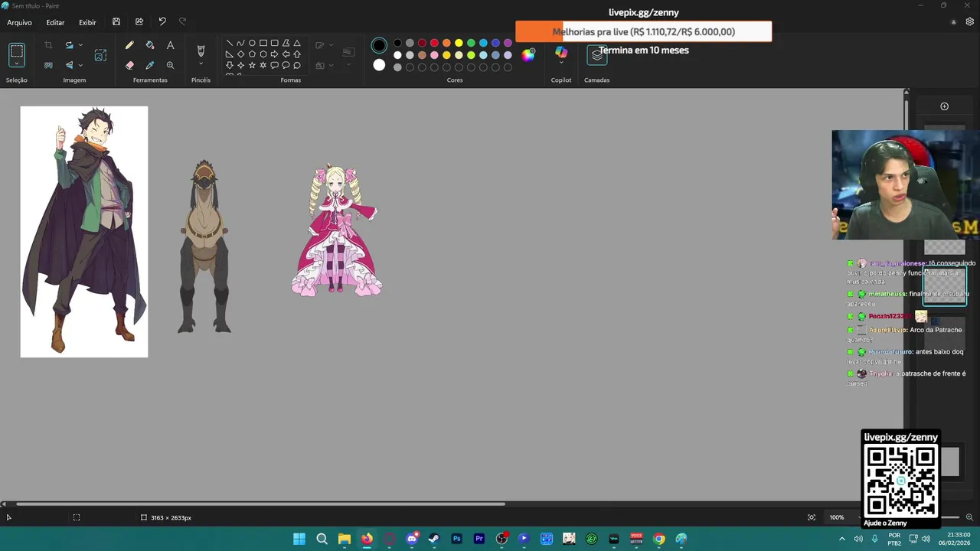Choose the Triangle shape
This screenshot has width=980, height=551.
pos(297,43)
